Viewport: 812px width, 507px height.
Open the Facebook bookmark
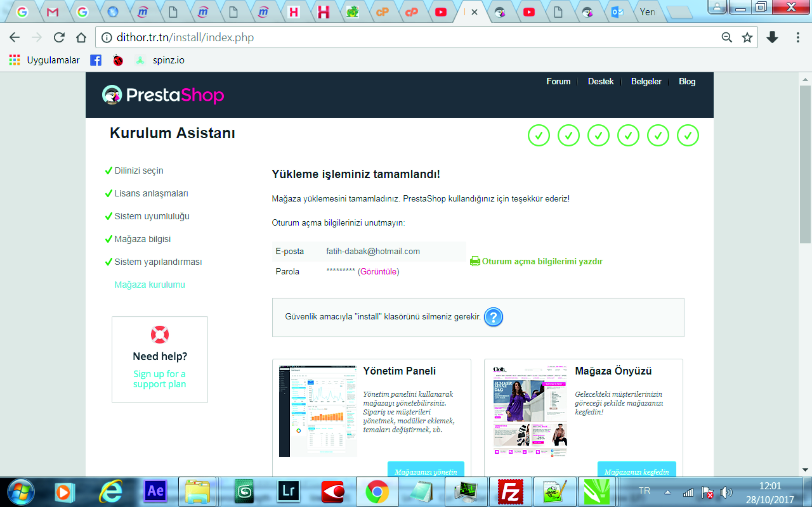click(x=96, y=60)
